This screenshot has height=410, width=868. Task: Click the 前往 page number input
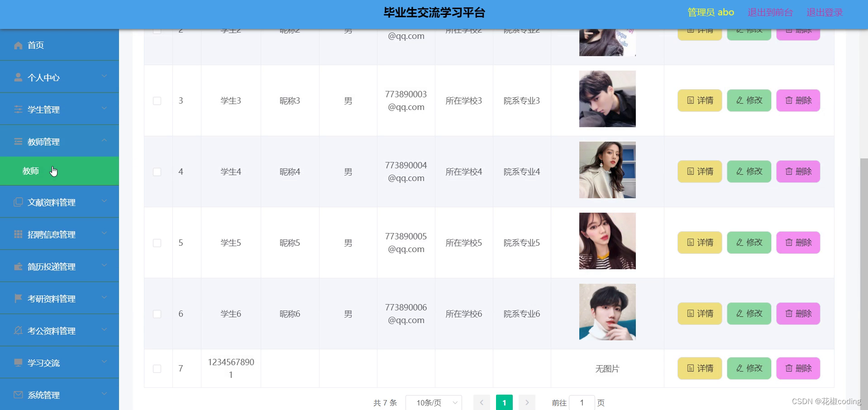coord(582,402)
